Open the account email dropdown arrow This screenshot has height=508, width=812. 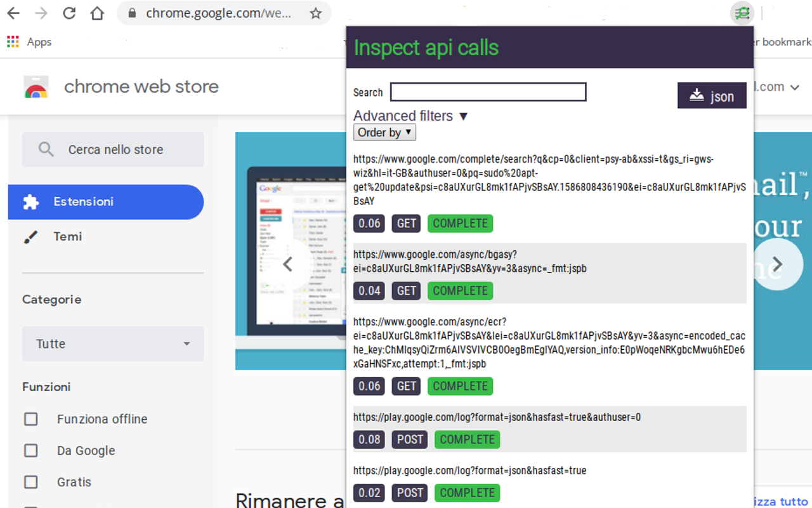tap(794, 88)
